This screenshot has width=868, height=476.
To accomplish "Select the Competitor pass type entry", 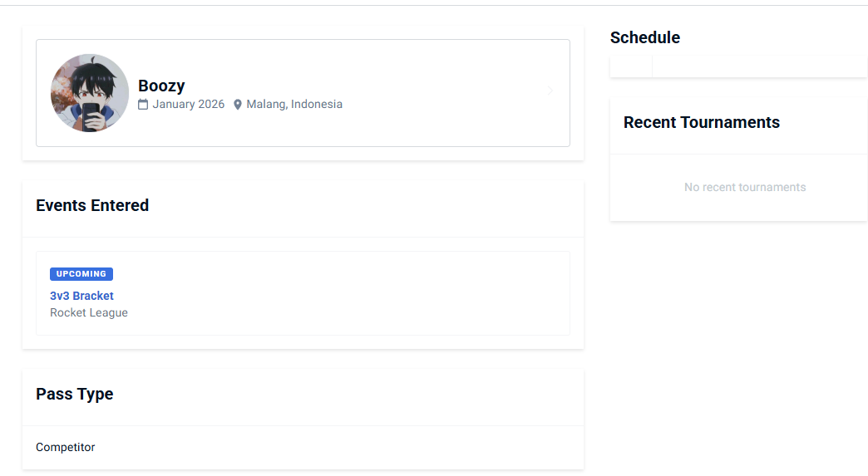I will (66, 447).
